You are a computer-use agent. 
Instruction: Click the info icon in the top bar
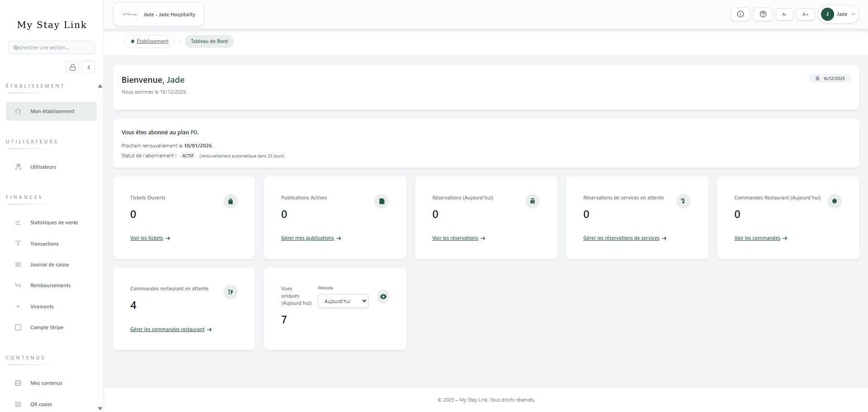pyautogui.click(x=740, y=14)
